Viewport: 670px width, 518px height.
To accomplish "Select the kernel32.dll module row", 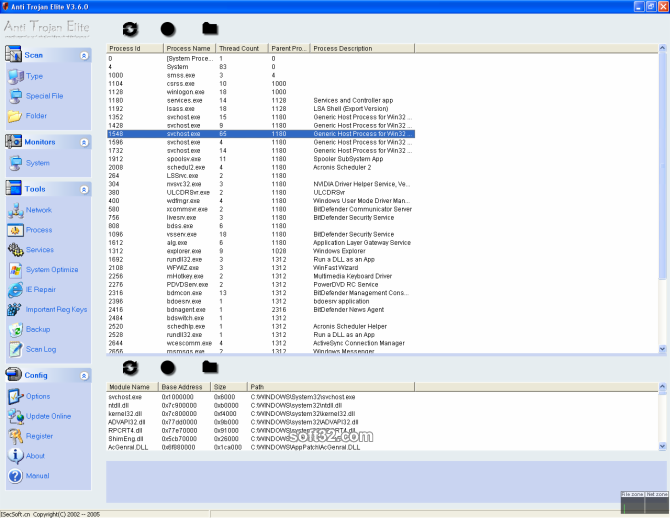I will point(261,414).
